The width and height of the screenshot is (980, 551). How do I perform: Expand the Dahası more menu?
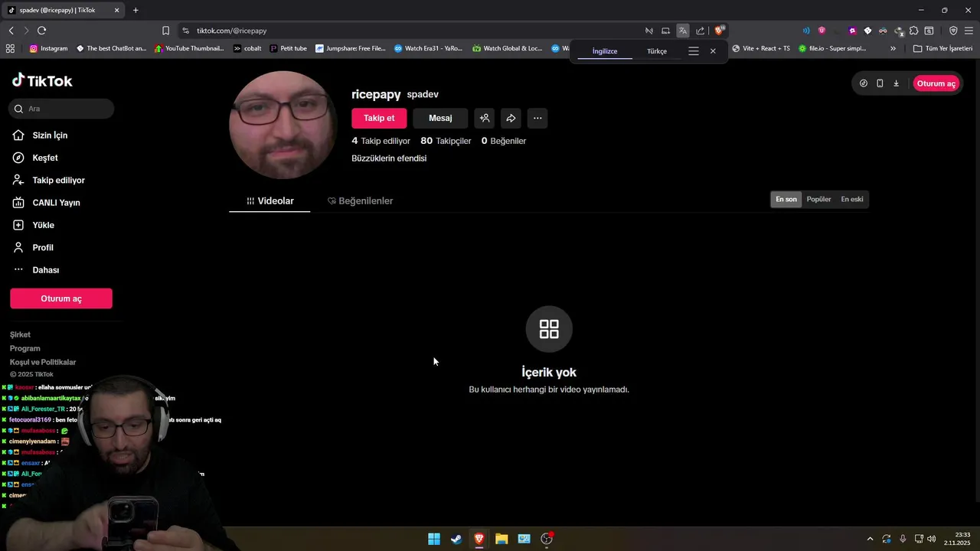[45, 270]
